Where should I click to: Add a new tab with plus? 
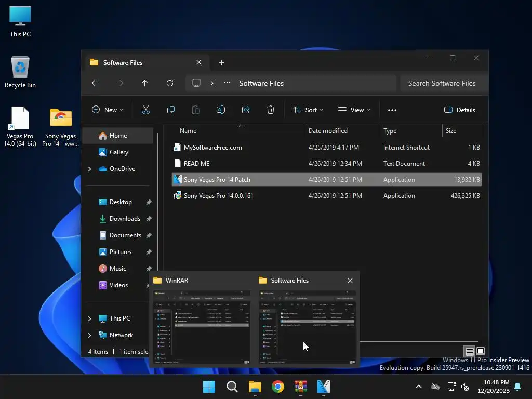221,63
